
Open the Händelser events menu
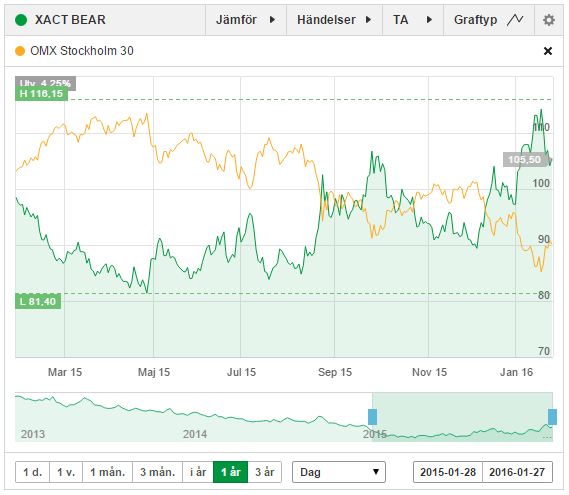[334, 20]
